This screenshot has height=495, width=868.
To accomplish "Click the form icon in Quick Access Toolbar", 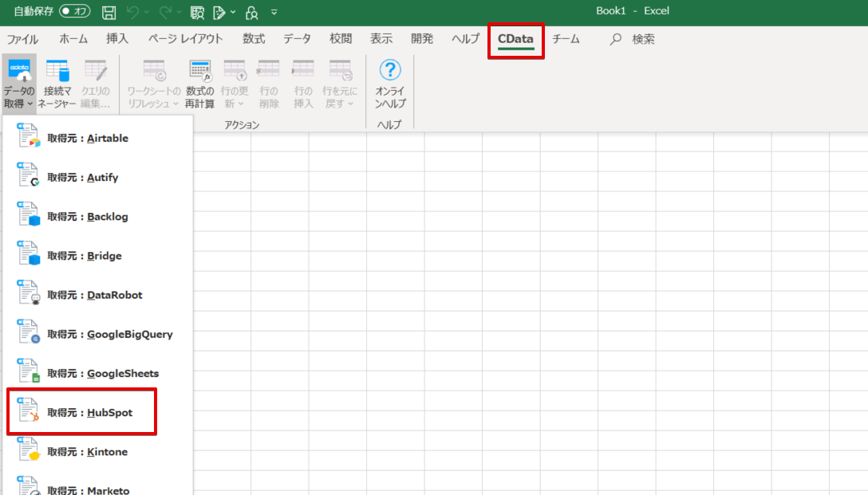I will 197,12.
